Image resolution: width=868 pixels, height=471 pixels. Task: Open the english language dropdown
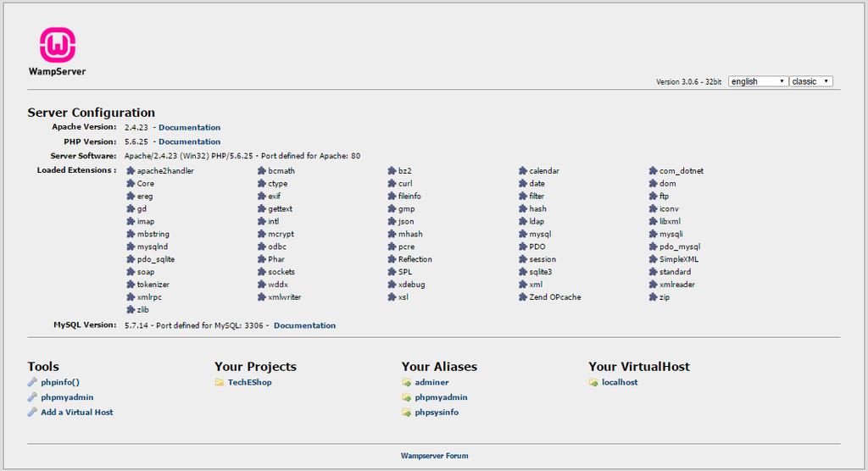(x=758, y=81)
